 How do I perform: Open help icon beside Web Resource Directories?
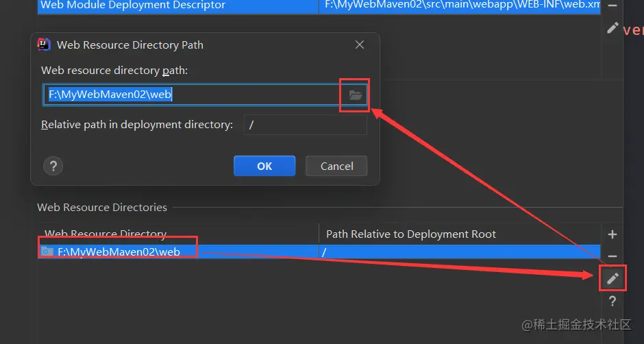[612, 302]
